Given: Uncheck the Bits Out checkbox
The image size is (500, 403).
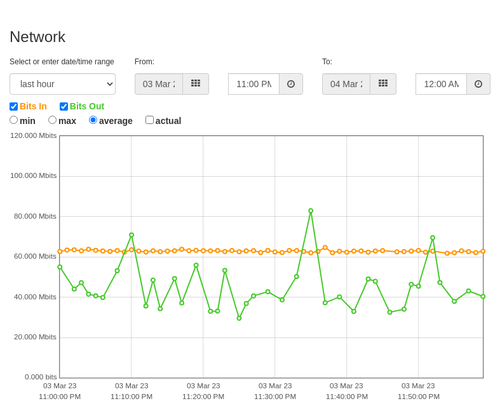Looking at the screenshot, I should 64,106.
